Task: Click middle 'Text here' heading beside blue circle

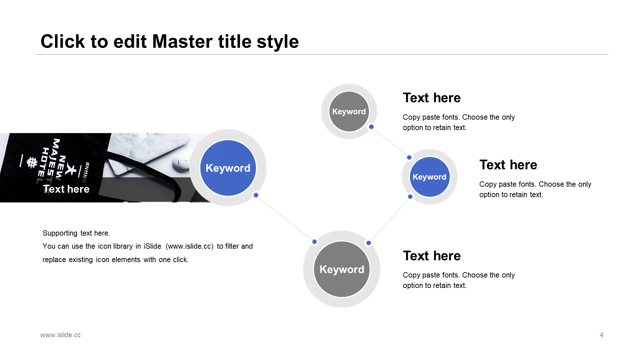Action: tap(508, 165)
